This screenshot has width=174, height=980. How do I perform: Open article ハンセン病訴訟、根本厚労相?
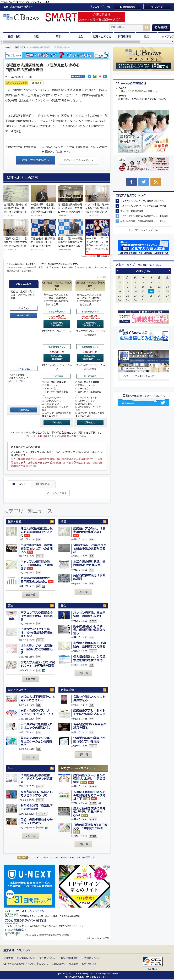pos(89,614)
